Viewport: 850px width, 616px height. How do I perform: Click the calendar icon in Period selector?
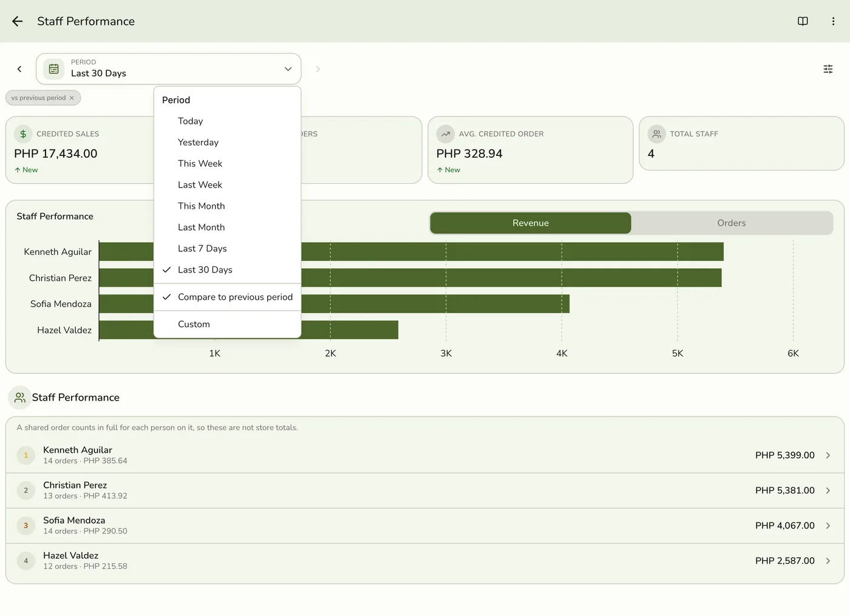[54, 69]
